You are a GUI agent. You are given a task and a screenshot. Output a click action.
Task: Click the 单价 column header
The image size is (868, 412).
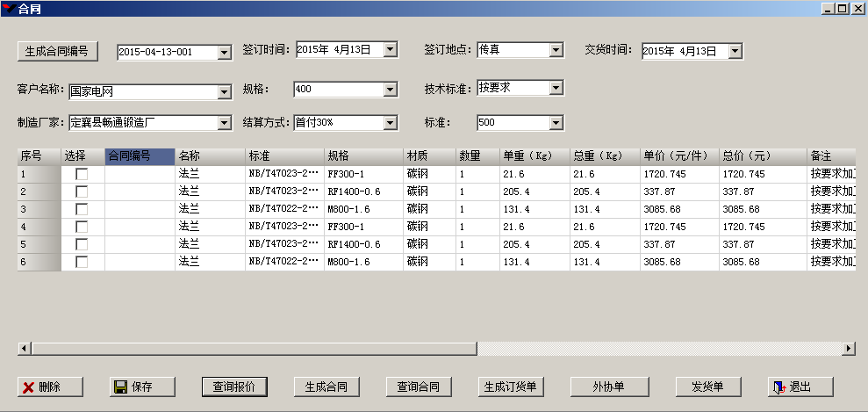click(x=678, y=156)
